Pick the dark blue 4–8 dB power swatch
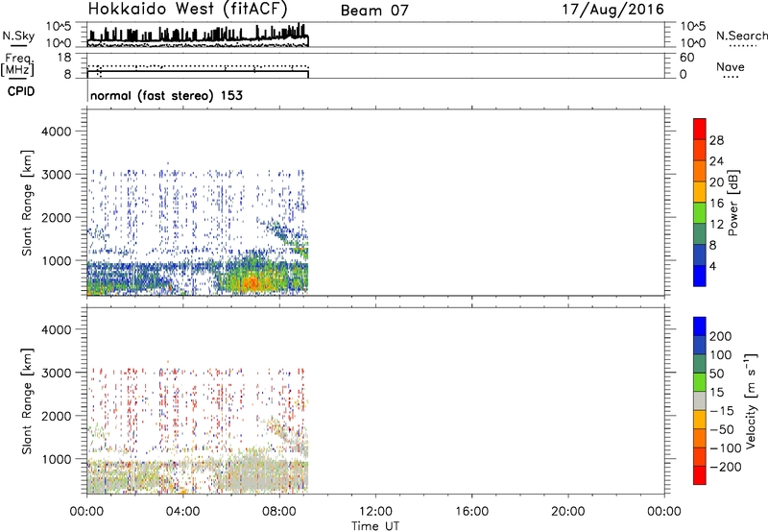Screen dimensions: 768x532 pyautogui.click(x=700, y=255)
